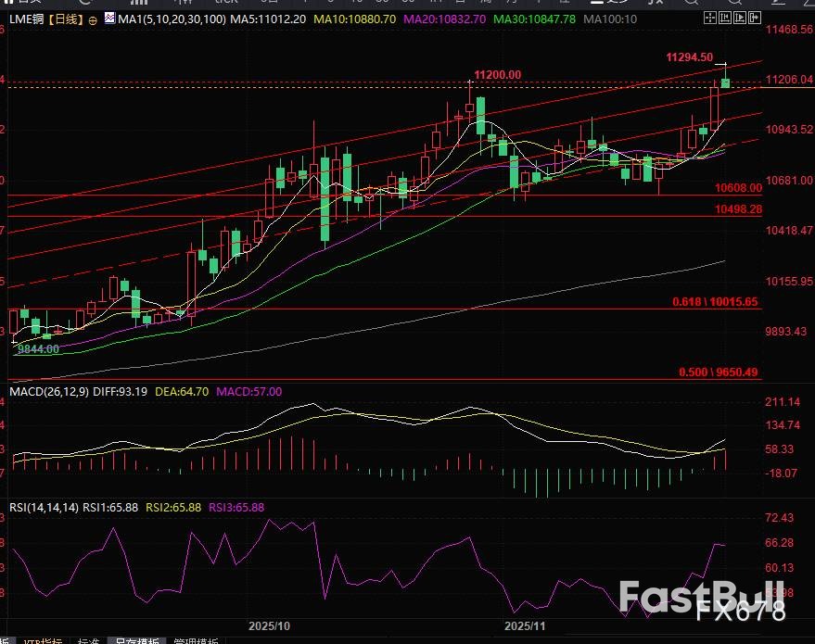Open MACD(26,12,9) indicator settings
Image resolution: width=815 pixels, height=644 pixels.
point(46,392)
